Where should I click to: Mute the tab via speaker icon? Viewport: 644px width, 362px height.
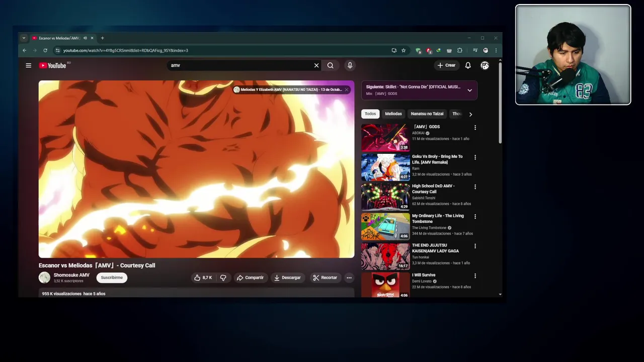(x=85, y=38)
